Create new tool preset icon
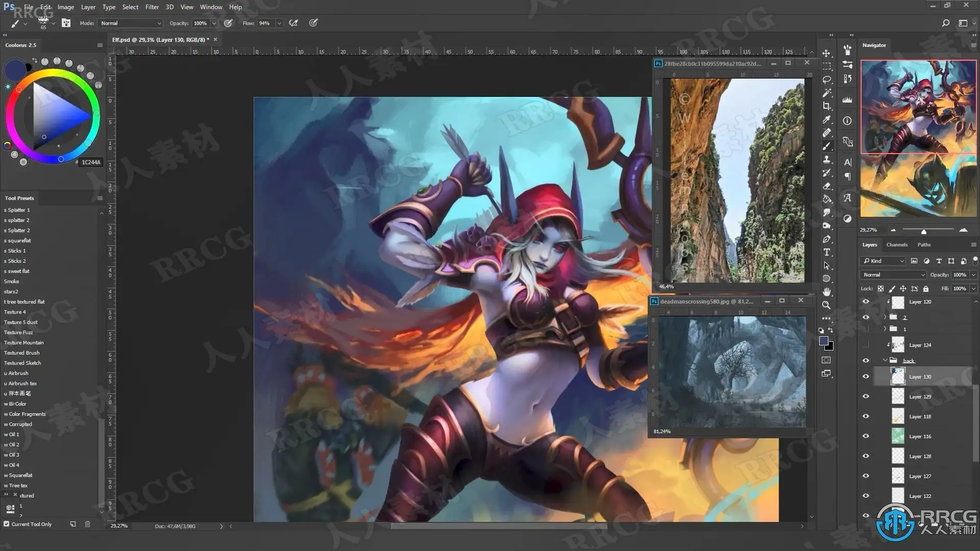The width and height of the screenshot is (980, 551). (73, 524)
